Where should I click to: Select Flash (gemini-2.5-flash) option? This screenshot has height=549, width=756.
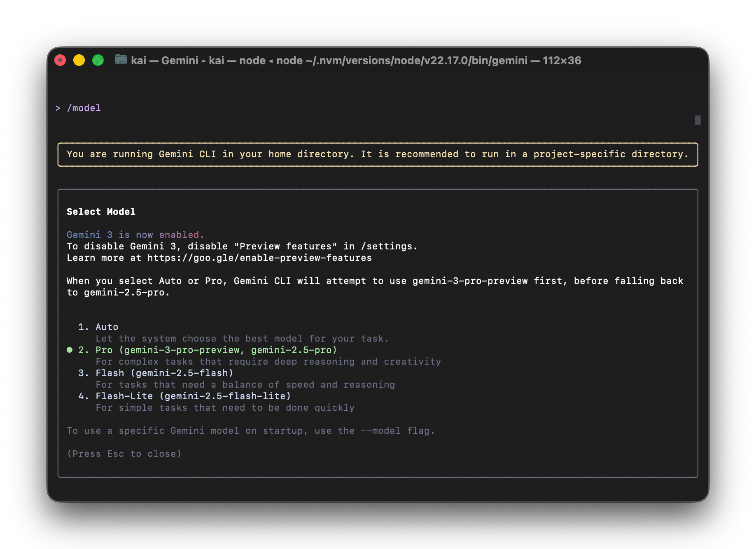click(164, 373)
